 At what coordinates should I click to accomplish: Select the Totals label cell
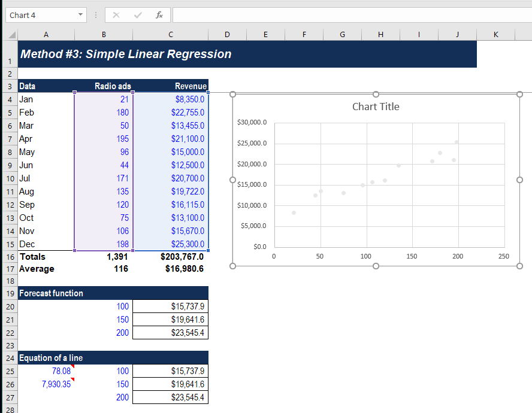tap(46, 257)
